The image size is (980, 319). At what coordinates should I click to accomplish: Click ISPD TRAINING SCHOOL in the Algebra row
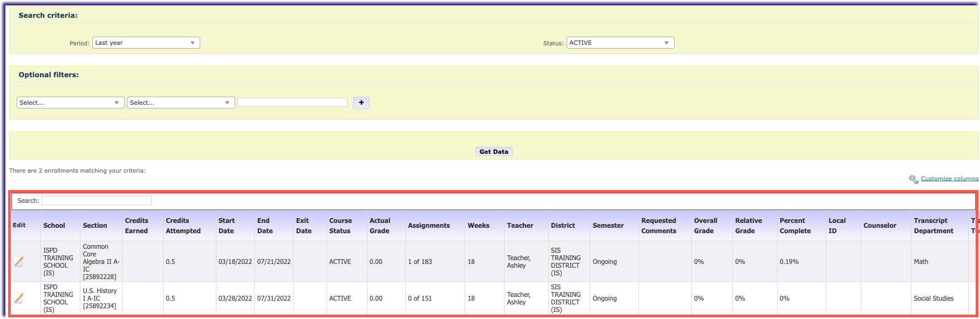pos(58,262)
